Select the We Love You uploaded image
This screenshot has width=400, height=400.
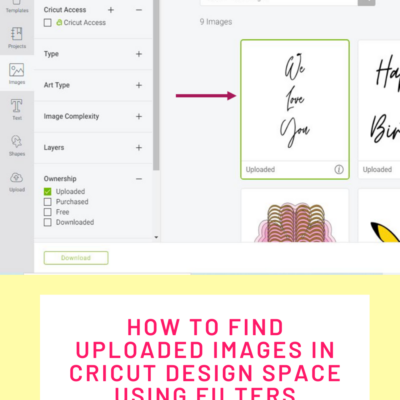[x=295, y=109]
